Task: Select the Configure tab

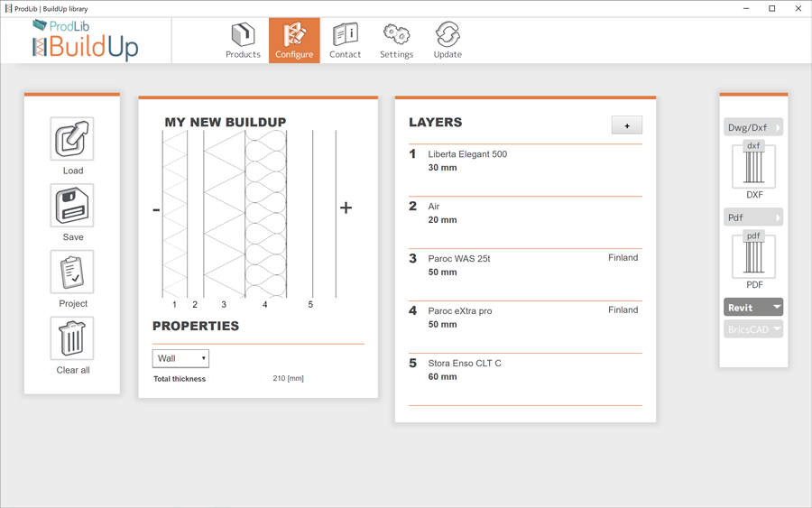Action: pos(294,41)
